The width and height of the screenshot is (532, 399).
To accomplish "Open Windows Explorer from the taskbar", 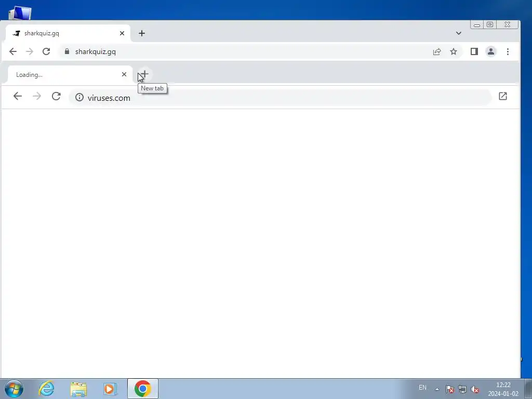I will click(x=78, y=389).
